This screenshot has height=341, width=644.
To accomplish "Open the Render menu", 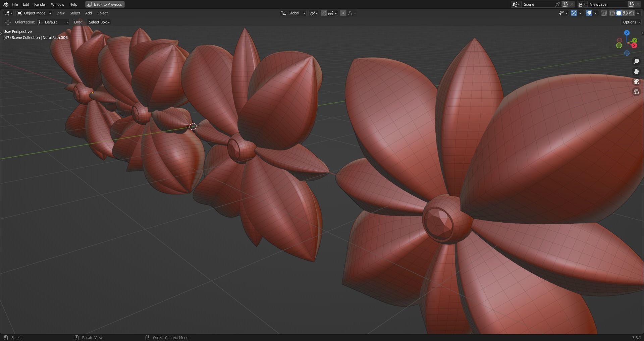I will tap(40, 4).
